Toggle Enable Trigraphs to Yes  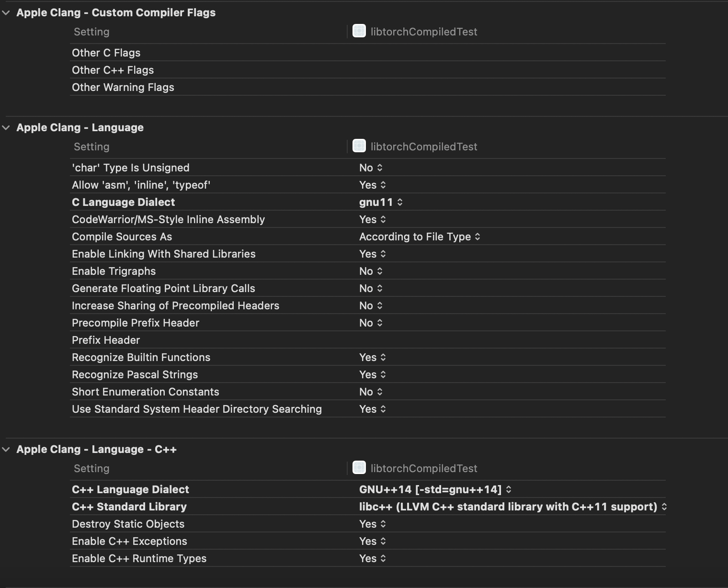point(371,271)
